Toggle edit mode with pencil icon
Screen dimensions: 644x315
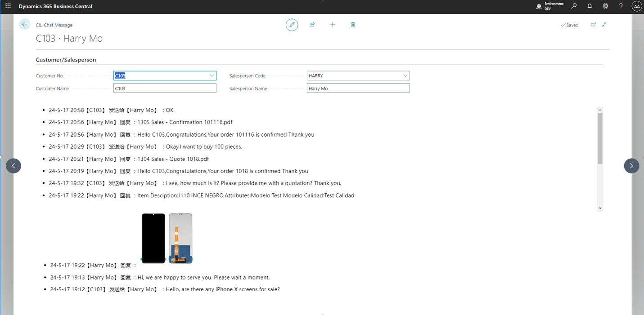[292, 25]
